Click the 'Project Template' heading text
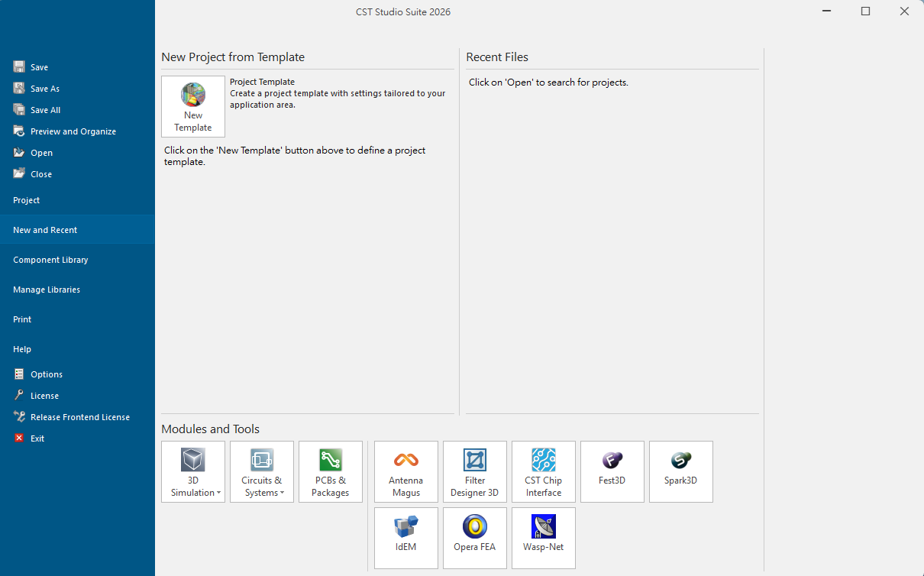Viewport: 924px width, 576px height. point(262,82)
